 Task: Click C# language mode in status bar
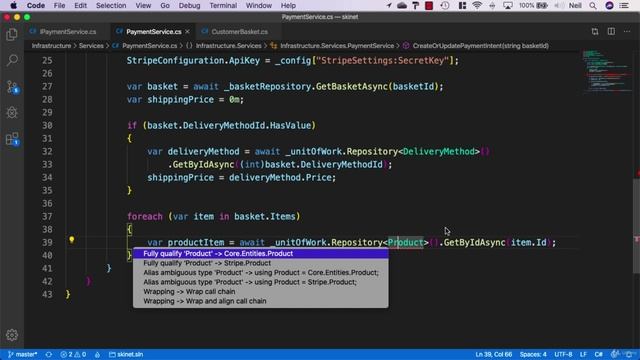(598, 354)
